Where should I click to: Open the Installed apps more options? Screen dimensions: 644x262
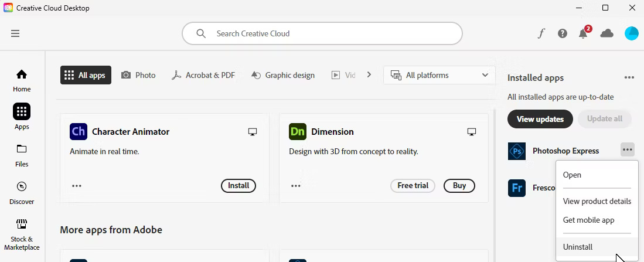pos(629,77)
